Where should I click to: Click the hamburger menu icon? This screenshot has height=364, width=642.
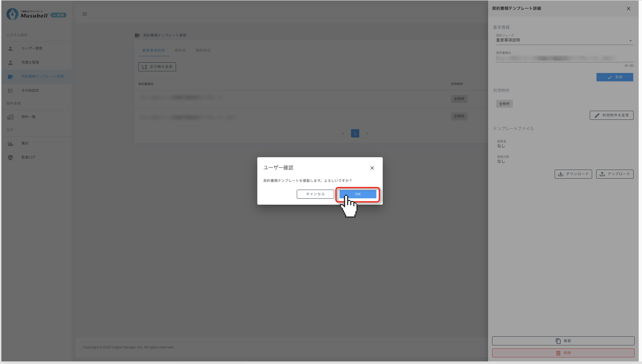[x=85, y=14]
